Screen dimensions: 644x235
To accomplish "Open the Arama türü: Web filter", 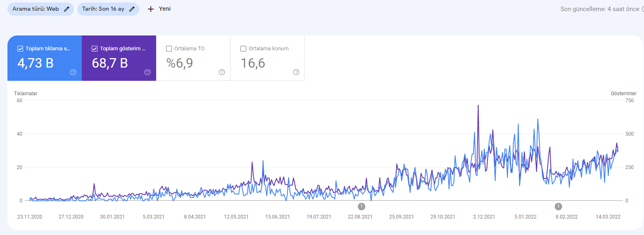I will tap(40, 9).
